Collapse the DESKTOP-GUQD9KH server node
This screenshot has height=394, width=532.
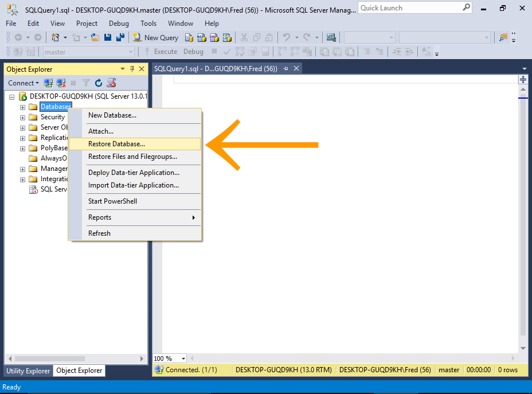tap(12, 96)
